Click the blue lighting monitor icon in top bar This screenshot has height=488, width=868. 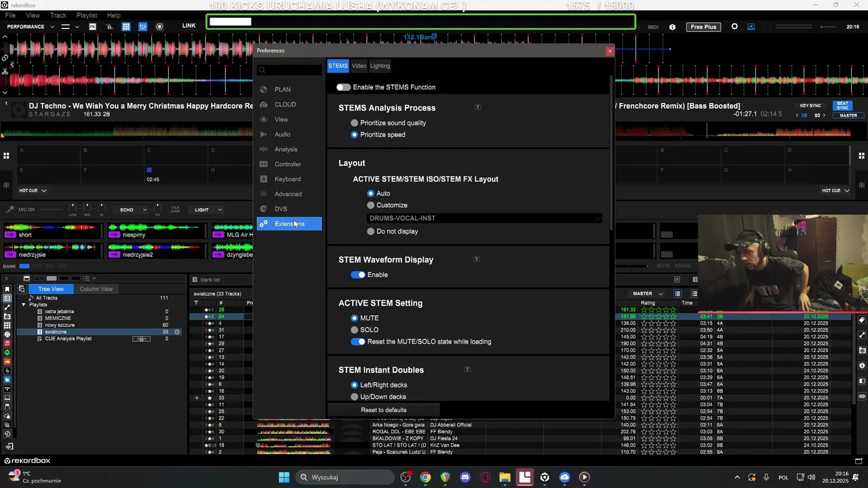pos(751,26)
